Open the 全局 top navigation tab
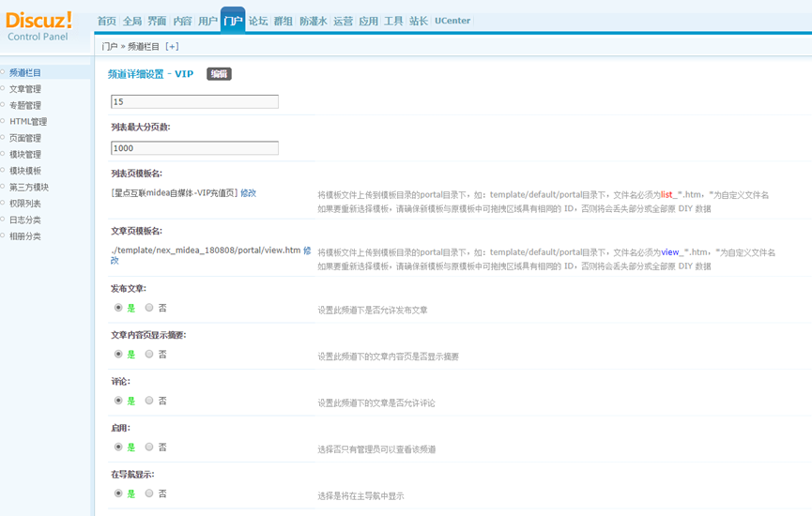Viewport: 812px width, 516px height. coord(132,21)
